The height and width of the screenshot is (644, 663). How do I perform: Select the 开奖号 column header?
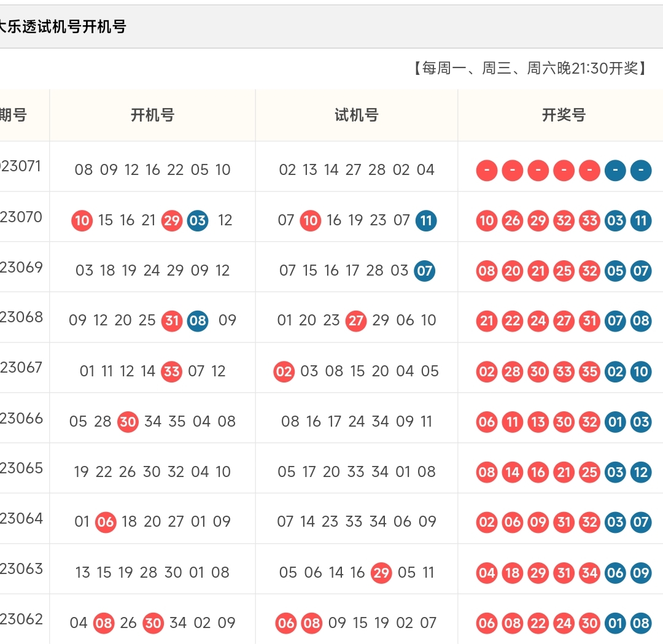point(564,115)
